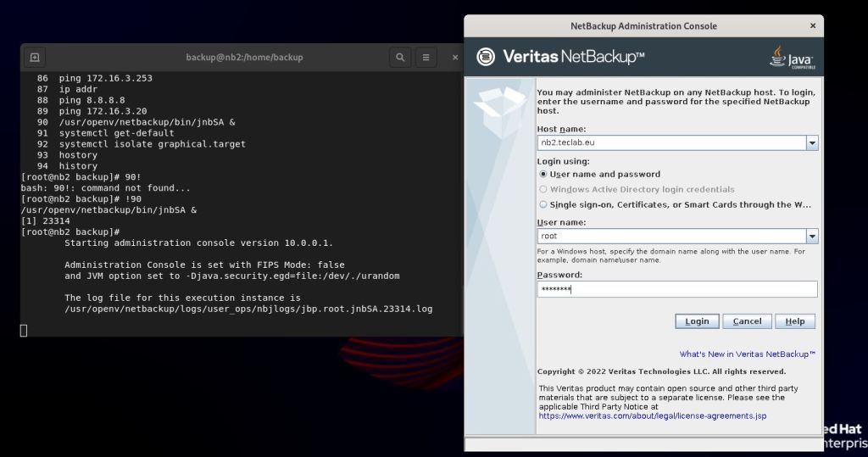
Task: Close the terminal window
Action: pos(455,58)
